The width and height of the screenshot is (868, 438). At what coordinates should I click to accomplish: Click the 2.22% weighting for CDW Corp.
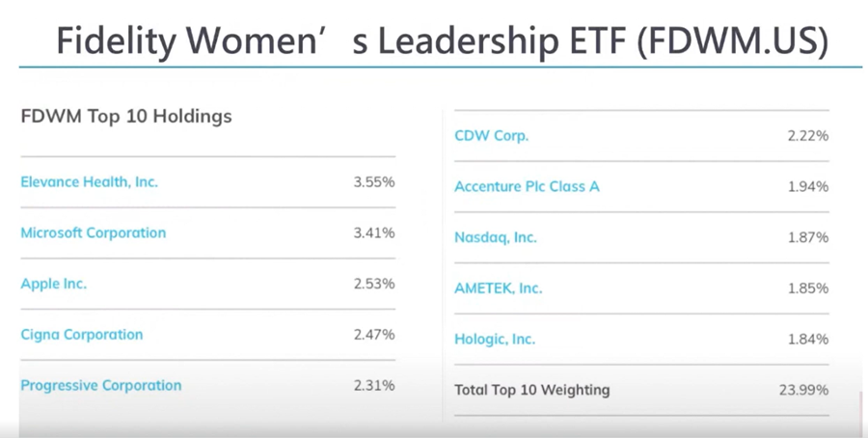click(807, 136)
